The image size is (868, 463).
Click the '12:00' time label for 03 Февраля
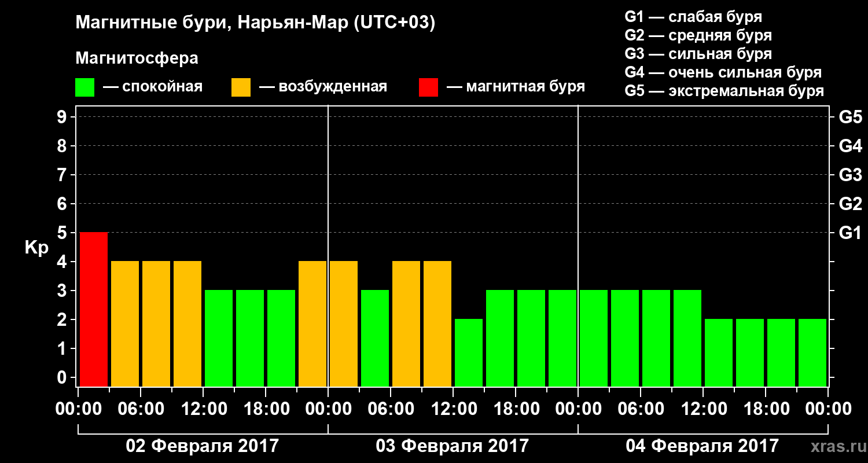[x=453, y=409]
